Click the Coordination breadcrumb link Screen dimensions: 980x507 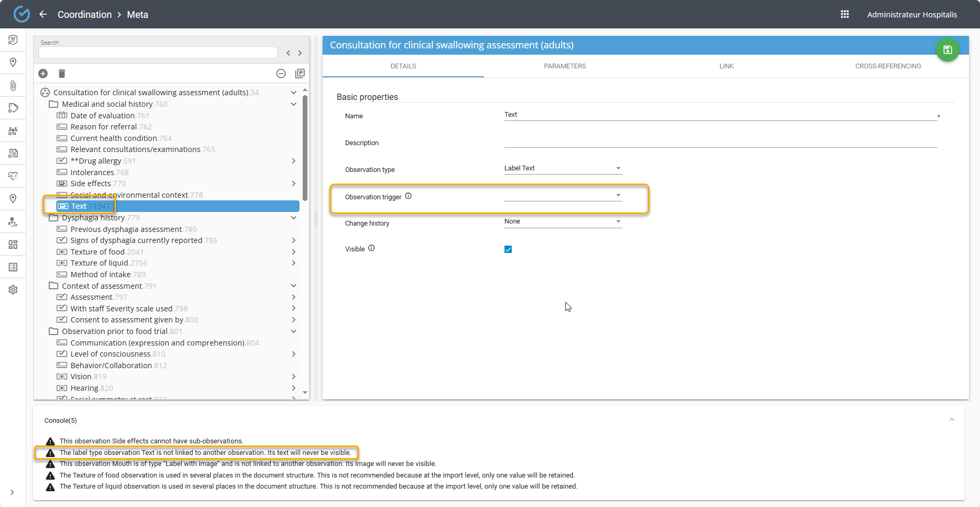click(x=85, y=14)
